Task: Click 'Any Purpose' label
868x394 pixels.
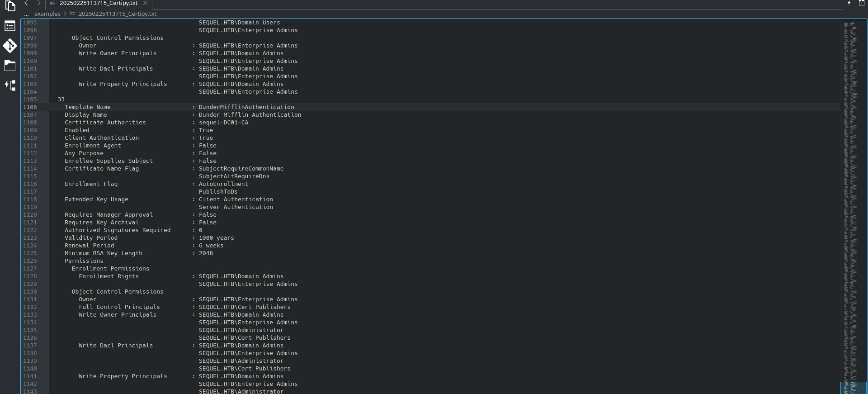Action: click(x=84, y=153)
